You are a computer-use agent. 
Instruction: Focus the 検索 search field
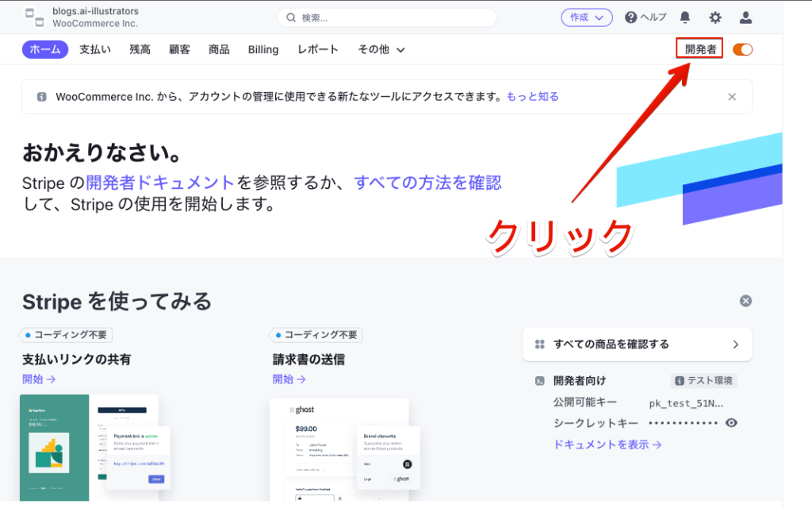point(387,17)
